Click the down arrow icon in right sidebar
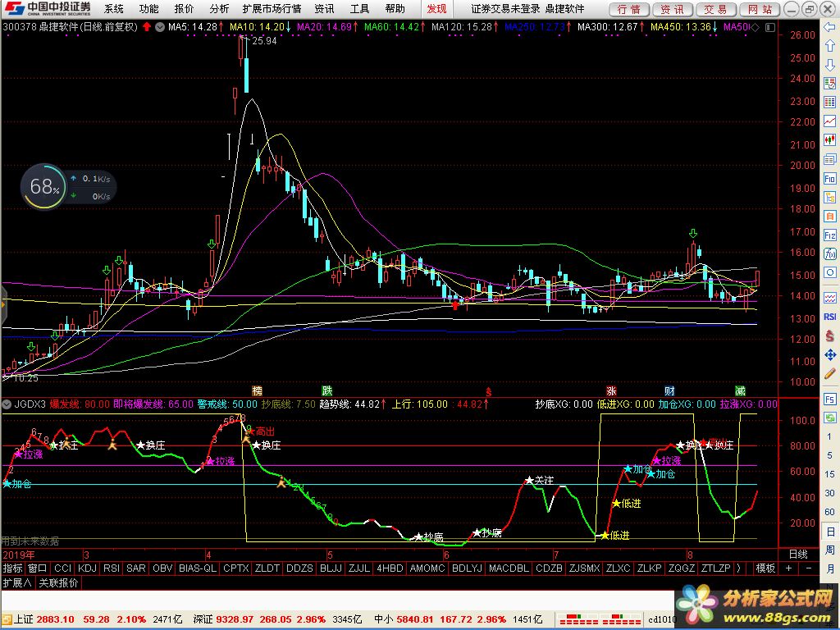 tap(829, 65)
